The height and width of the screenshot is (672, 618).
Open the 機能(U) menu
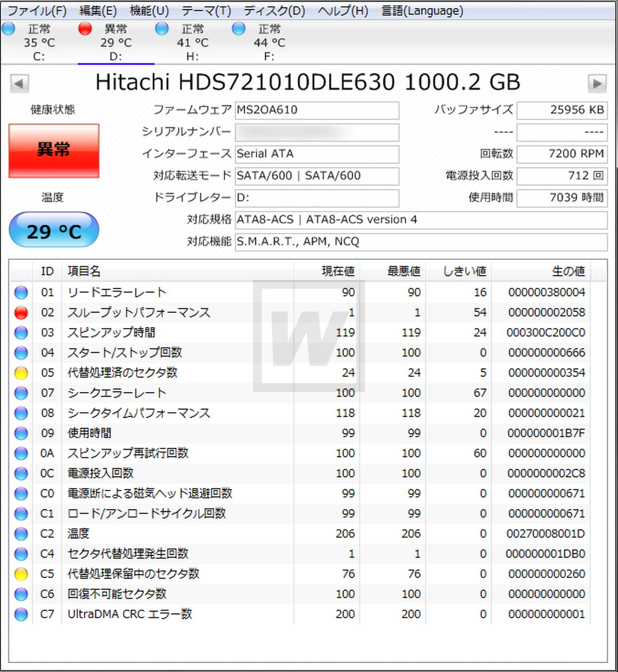(x=149, y=11)
